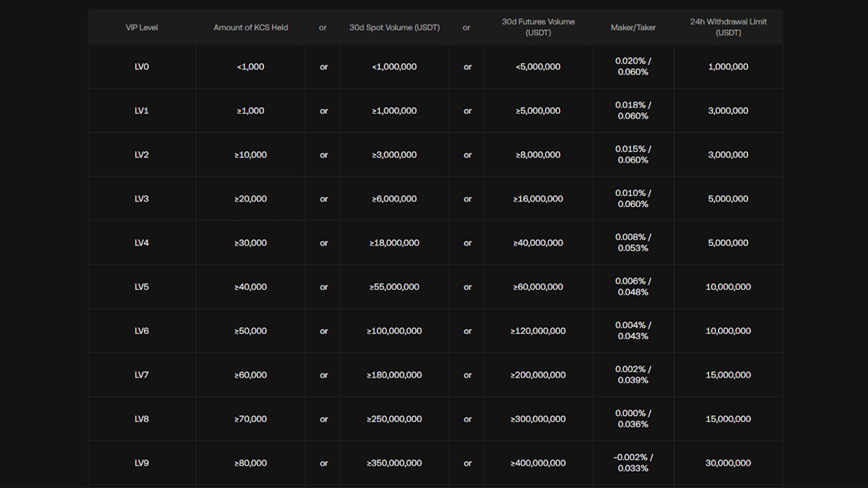Select the LV9 level cell
This screenshot has width=868, height=488.
pyautogui.click(x=142, y=463)
